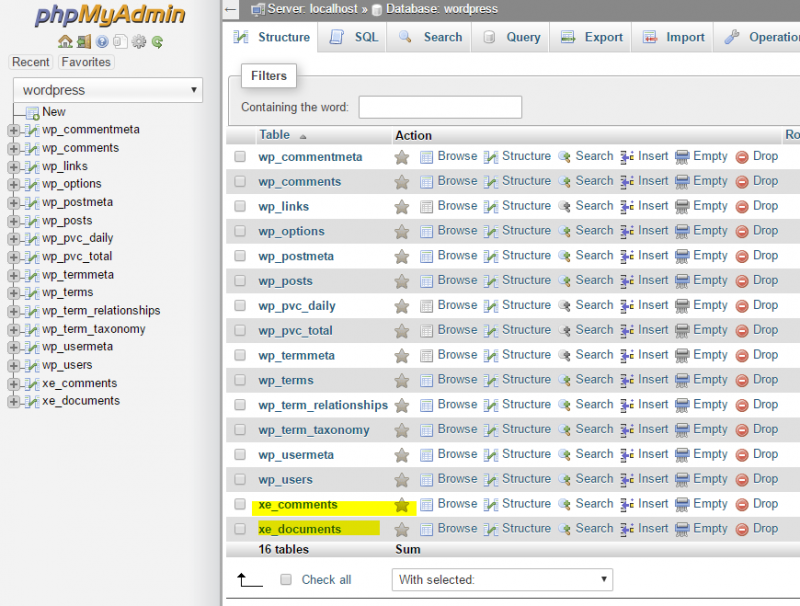Click the Structure link for xe_comments
Screen dimensions: 800x606
click(526, 503)
